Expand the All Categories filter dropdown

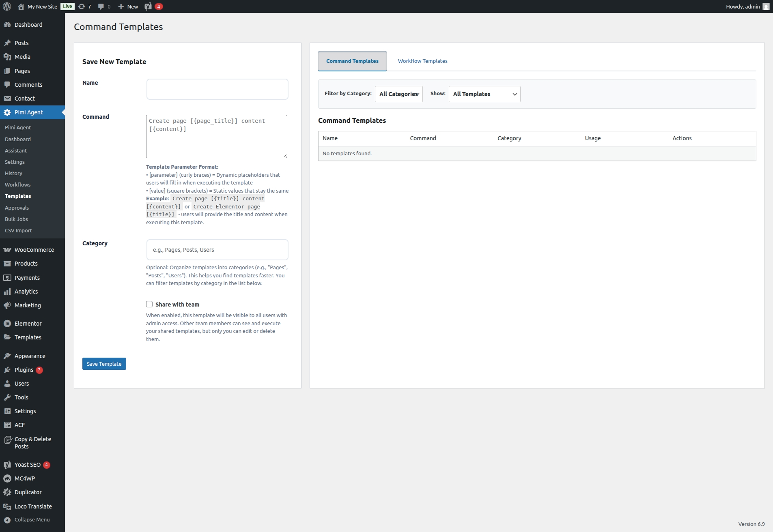(x=399, y=94)
